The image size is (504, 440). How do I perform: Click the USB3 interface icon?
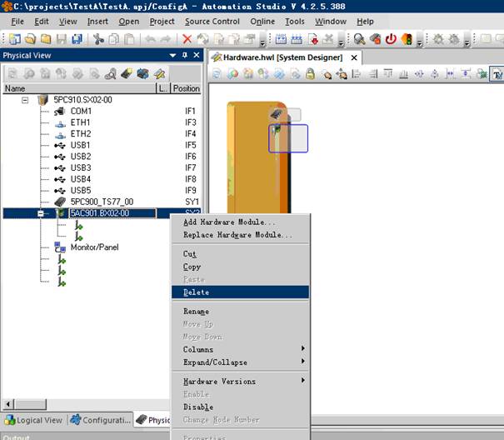[x=60, y=167]
